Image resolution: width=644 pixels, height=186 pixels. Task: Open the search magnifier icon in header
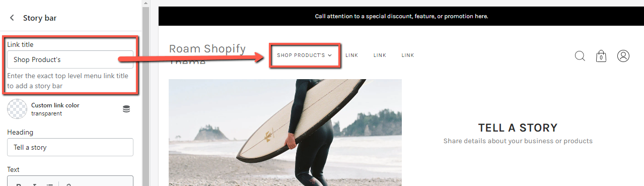(x=580, y=55)
